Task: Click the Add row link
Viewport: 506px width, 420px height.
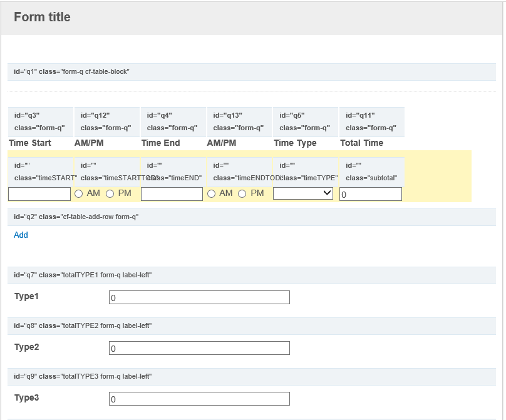Action: coord(21,235)
